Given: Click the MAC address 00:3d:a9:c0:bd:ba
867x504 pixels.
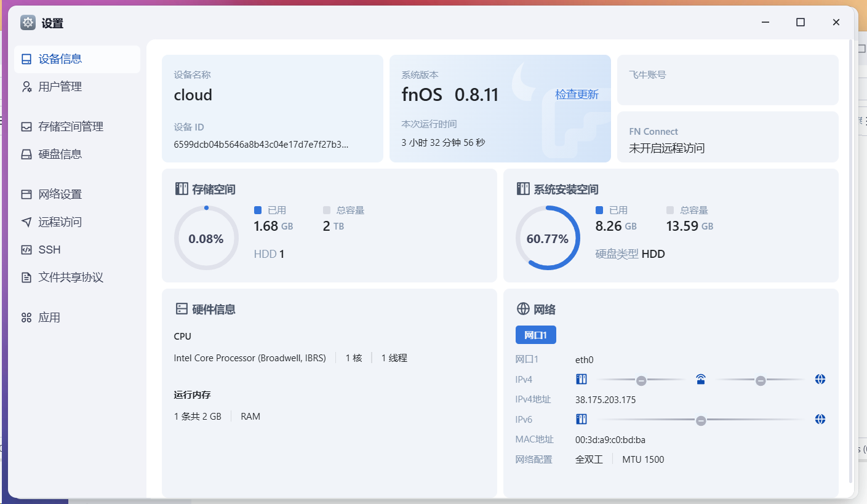Looking at the screenshot, I should click(x=610, y=440).
